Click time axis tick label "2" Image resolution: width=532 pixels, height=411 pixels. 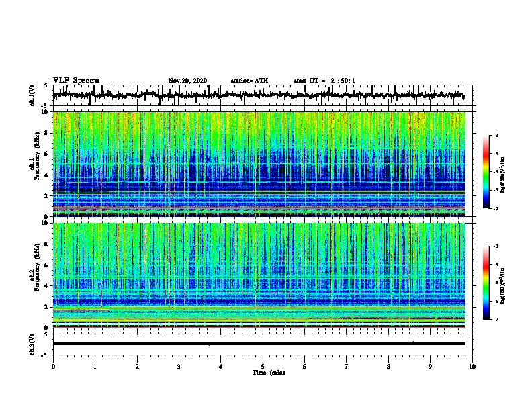pyautogui.click(x=137, y=367)
